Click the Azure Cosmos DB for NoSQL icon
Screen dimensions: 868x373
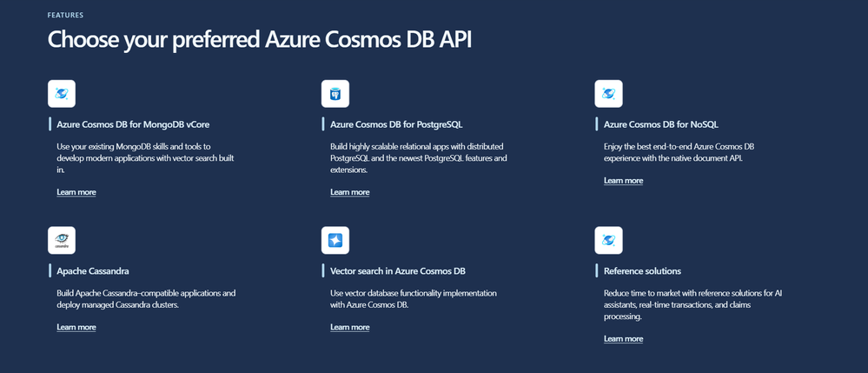click(x=608, y=93)
